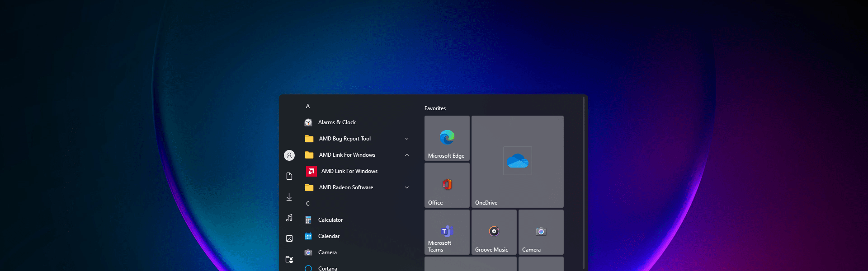Viewport: 868px width, 271px height.
Task: Expand the AMD Radeon Software folder chevron
Action: pos(407,187)
